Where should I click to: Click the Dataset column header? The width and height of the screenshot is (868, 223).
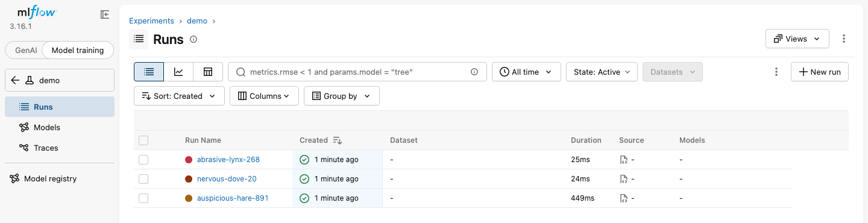tap(404, 140)
